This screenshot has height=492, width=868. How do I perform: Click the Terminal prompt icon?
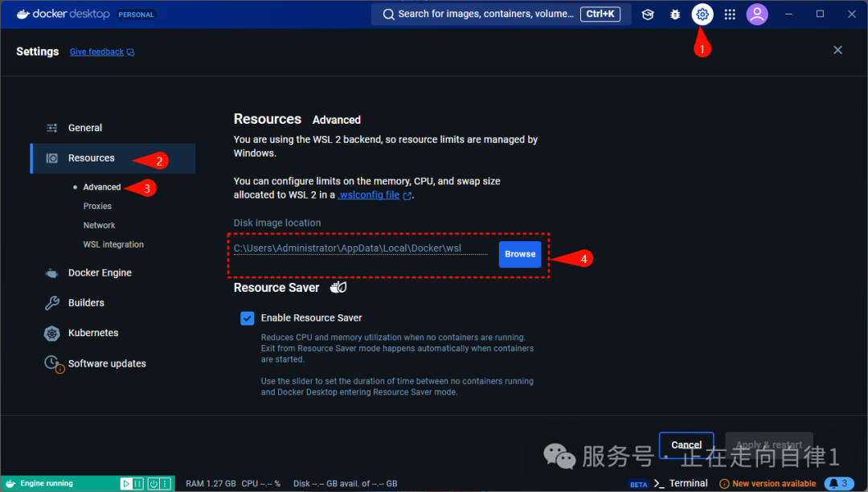coord(659,483)
